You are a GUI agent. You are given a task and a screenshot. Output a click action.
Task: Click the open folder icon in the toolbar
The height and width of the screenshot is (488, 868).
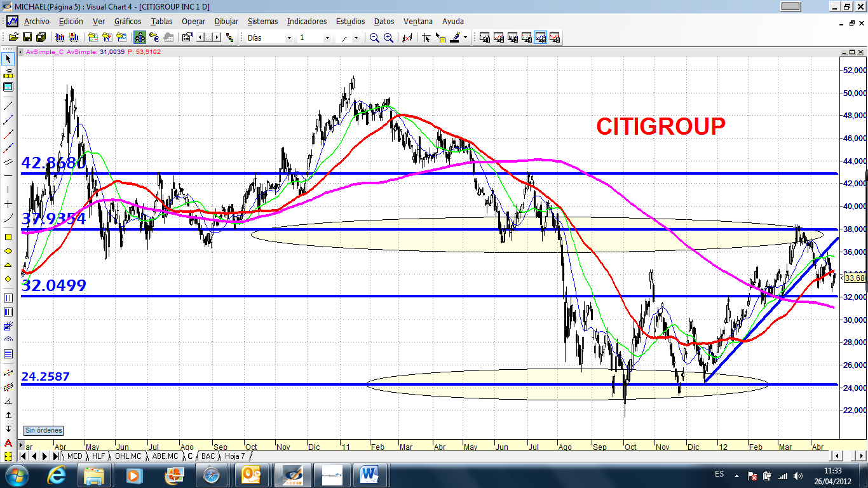coord(13,37)
